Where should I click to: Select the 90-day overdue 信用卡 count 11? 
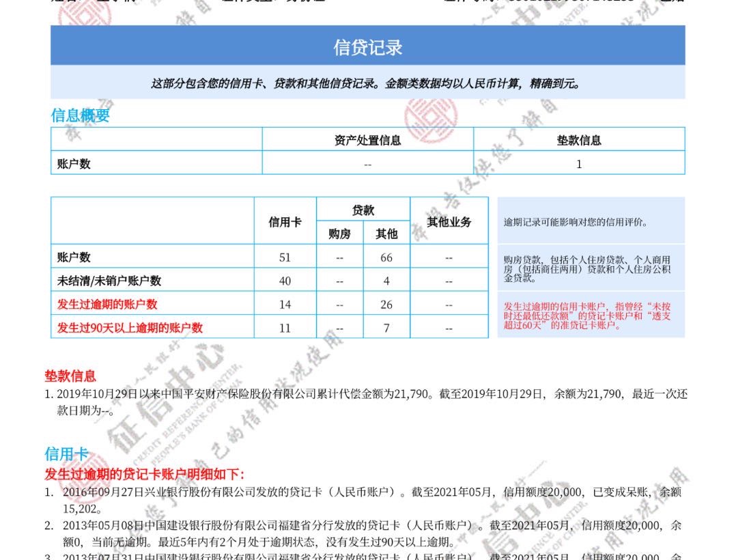pyautogui.click(x=285, y=328)
